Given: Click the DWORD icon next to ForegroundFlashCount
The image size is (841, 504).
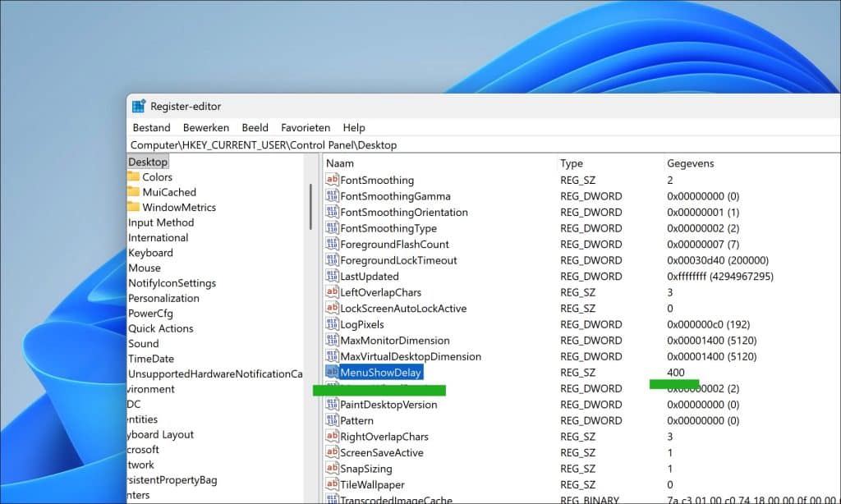Looking at the screenshot, I should point(332,244).
